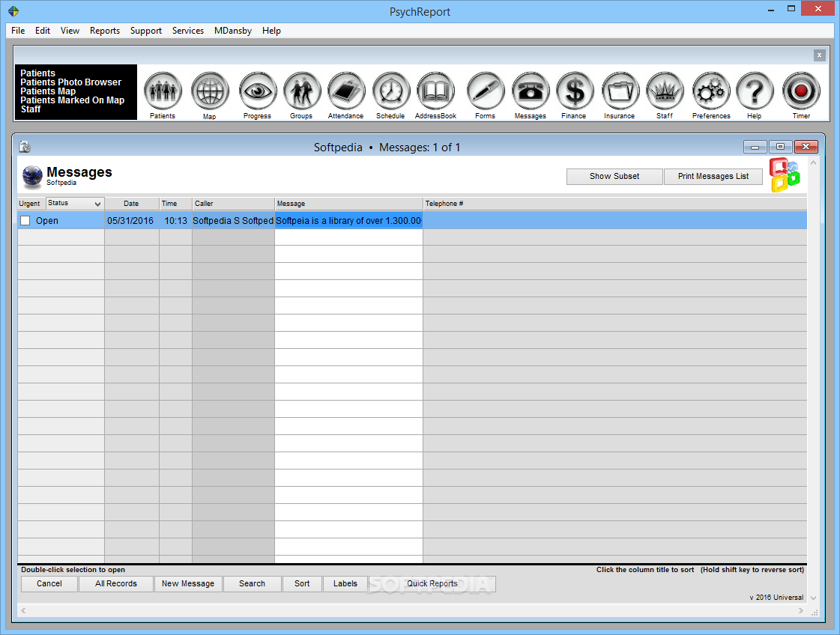Click the horizontal scrollbar right arrow

pyautogui.click(x=801, y=610)
